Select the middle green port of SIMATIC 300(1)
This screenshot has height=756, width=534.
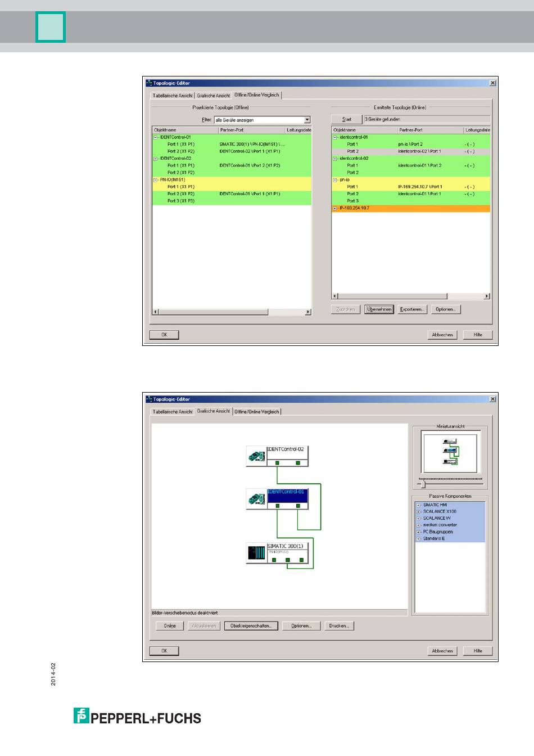pos(287,560)
